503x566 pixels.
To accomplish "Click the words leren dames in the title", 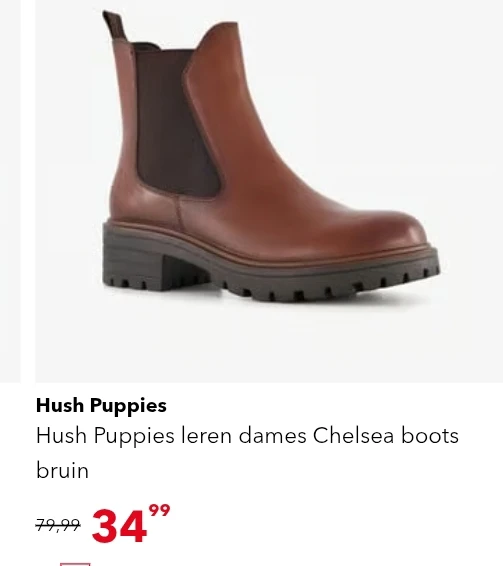I will [243, 436].
